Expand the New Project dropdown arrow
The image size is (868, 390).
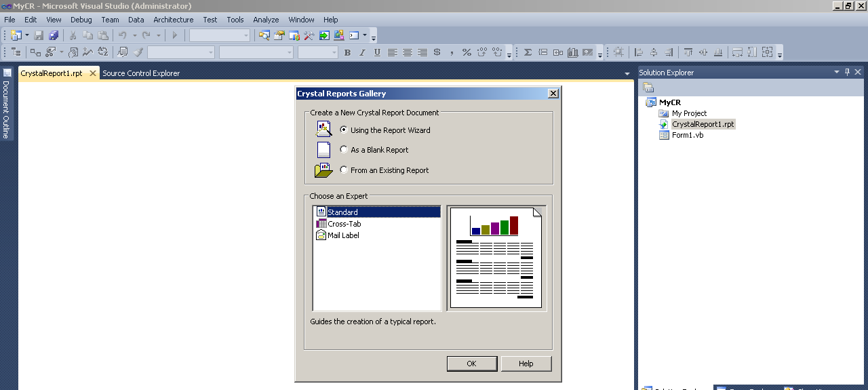(27, 35)
